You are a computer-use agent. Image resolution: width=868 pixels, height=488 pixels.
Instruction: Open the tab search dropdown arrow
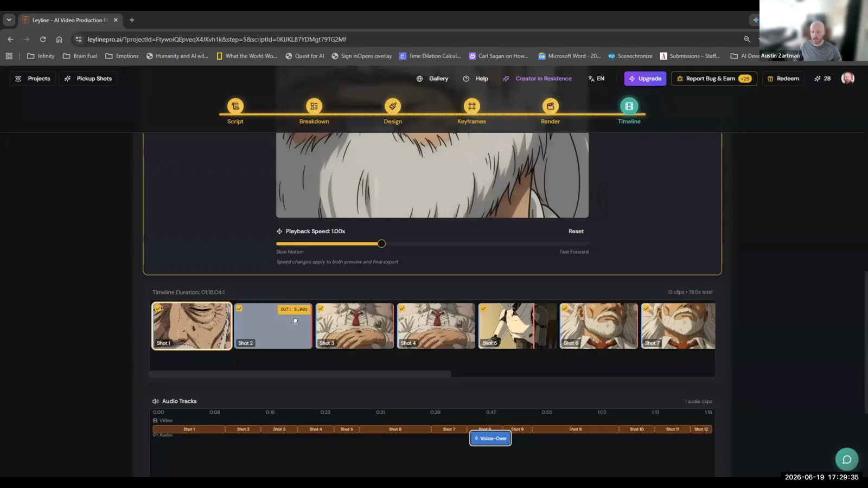[9, 20]
